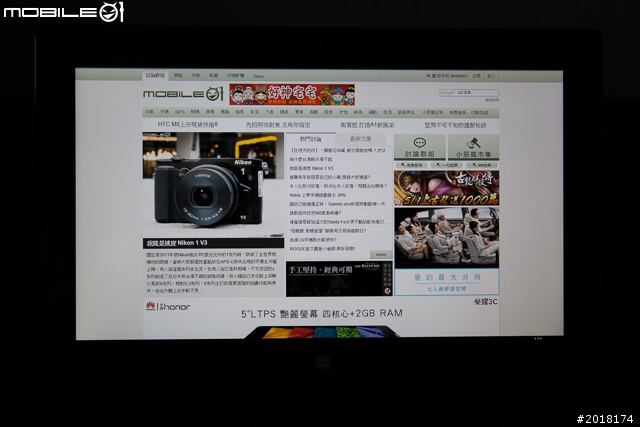
Task: Click the game ad with 送1000萬 text
Action: click(x=447, y=188)
